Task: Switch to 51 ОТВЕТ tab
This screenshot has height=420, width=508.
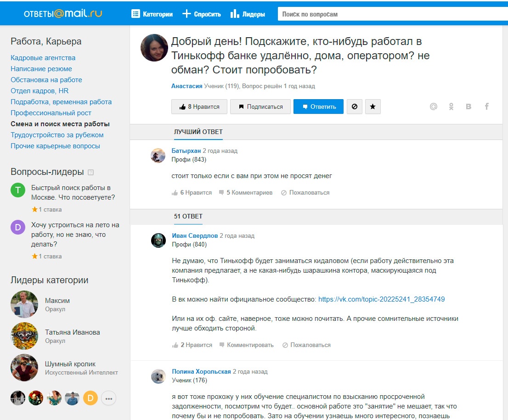Action: (x=188, y=216)
